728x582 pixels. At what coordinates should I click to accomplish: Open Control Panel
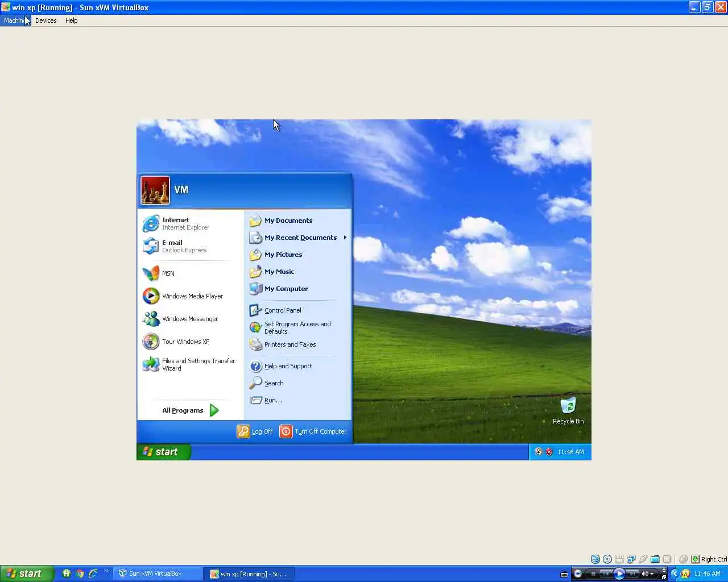point(299,310)
